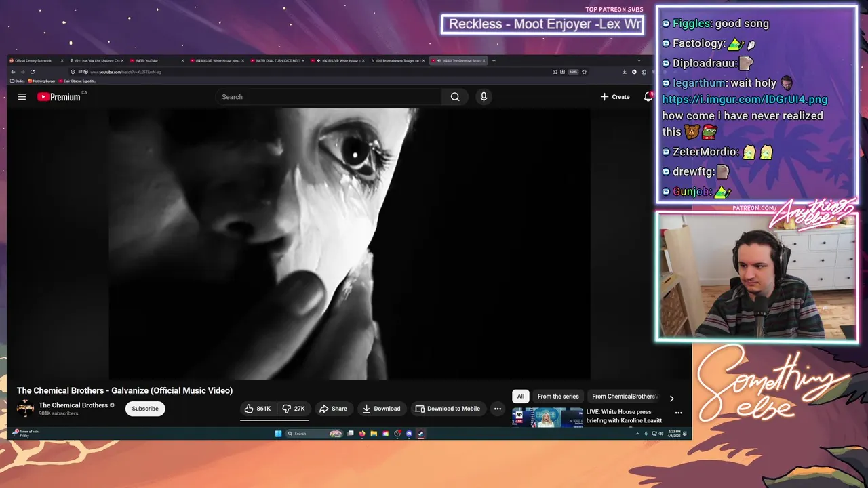Start voice search with the microphone icon
This screenshot has width=868, height=488.
[484, 97]
